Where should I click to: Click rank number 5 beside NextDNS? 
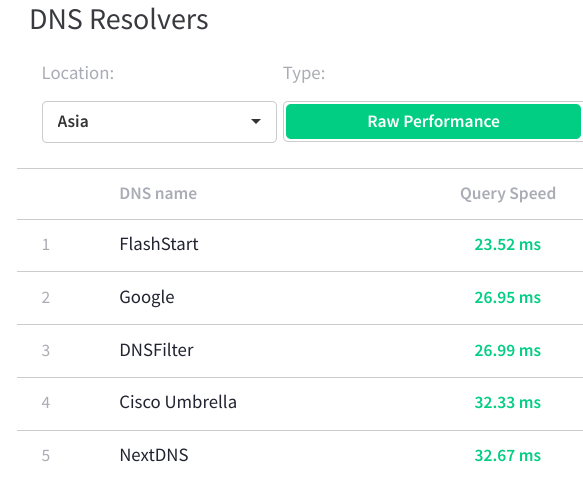click(46, 456)
